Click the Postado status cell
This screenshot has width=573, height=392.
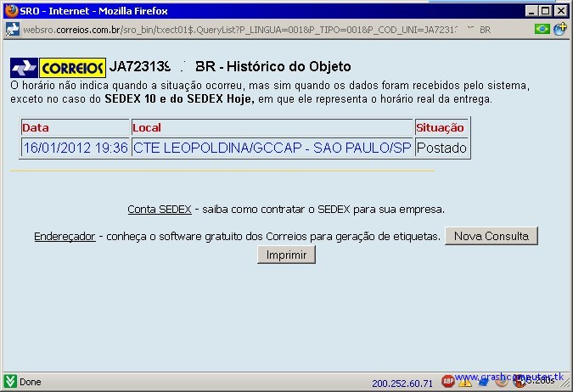pyautogui.click(x=441, y=148)
